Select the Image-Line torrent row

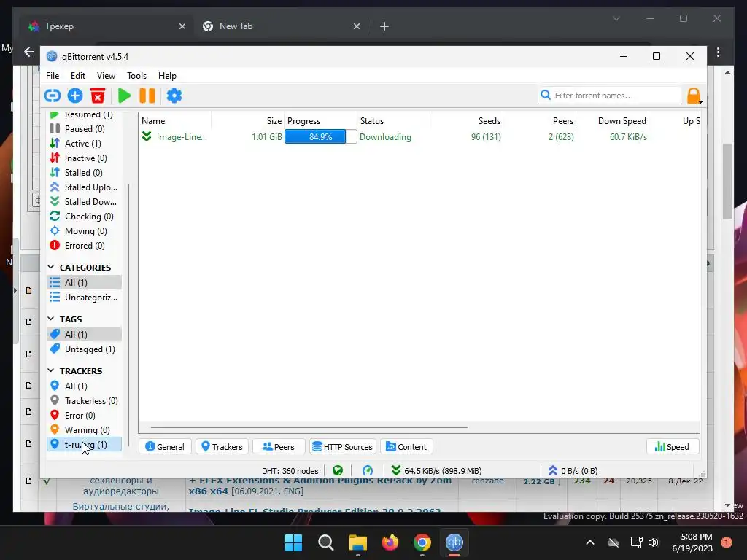pos(419,137)
